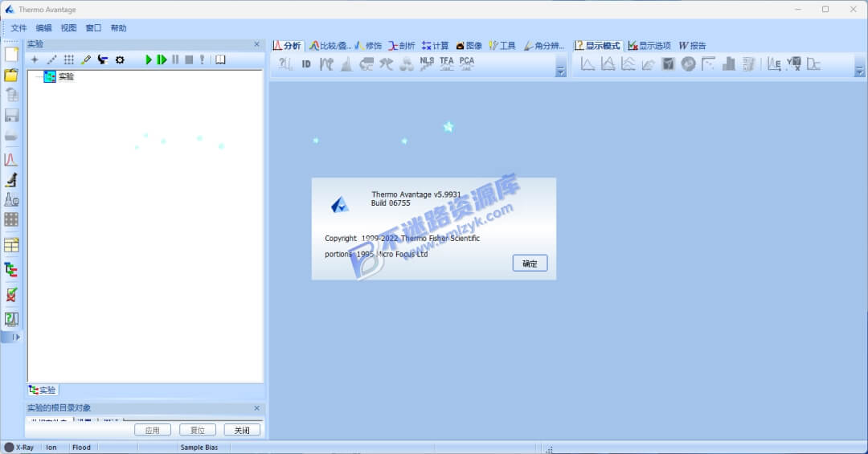Screen dimensions: 868x454
Task: Click the X-Ray status indicator
Action: click(x=18, y=448)
